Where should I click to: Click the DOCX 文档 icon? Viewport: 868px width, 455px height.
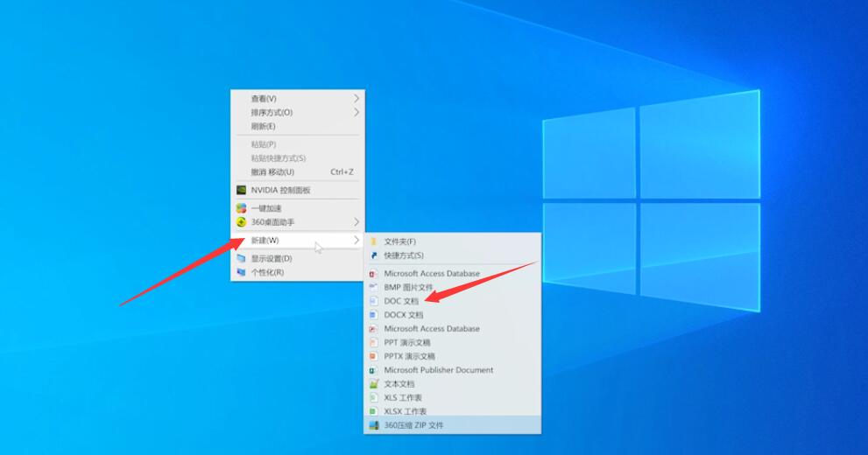[x=374, y=315]
